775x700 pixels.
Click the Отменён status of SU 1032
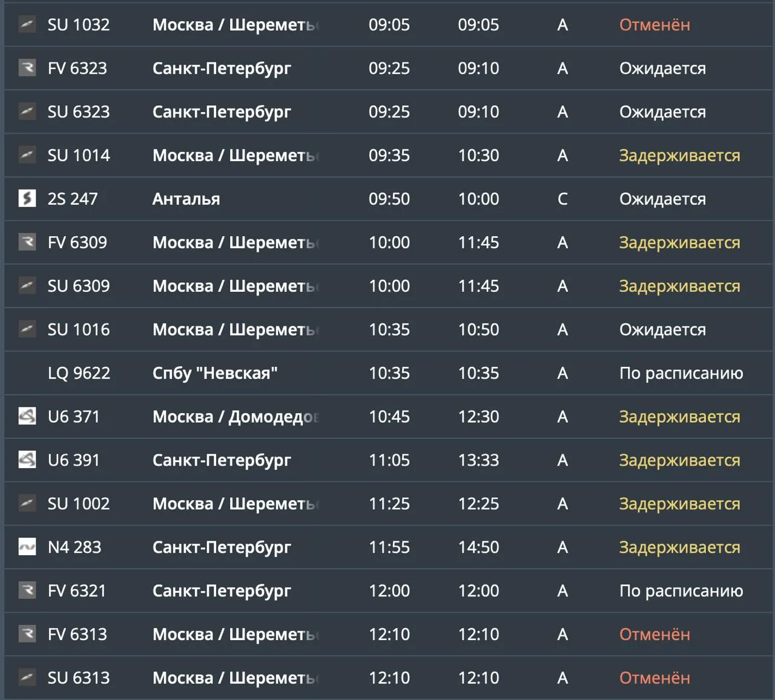655,25
